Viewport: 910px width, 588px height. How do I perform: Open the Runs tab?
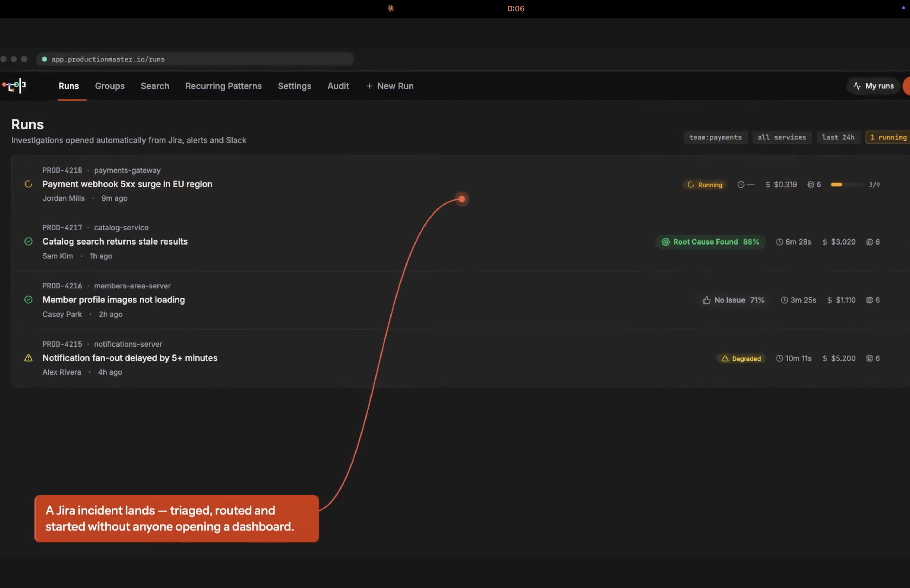[x=69, y=86]
